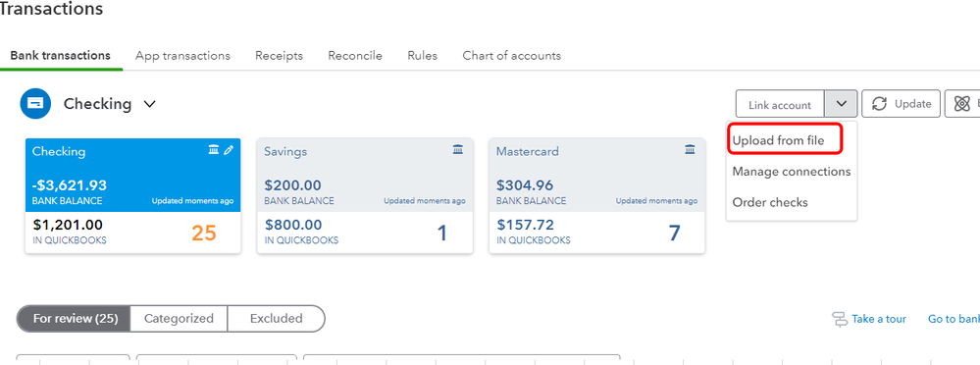Select the Mastercard account card
The width and height of the screenshot is (980, 365).
(x=596, y=195)
